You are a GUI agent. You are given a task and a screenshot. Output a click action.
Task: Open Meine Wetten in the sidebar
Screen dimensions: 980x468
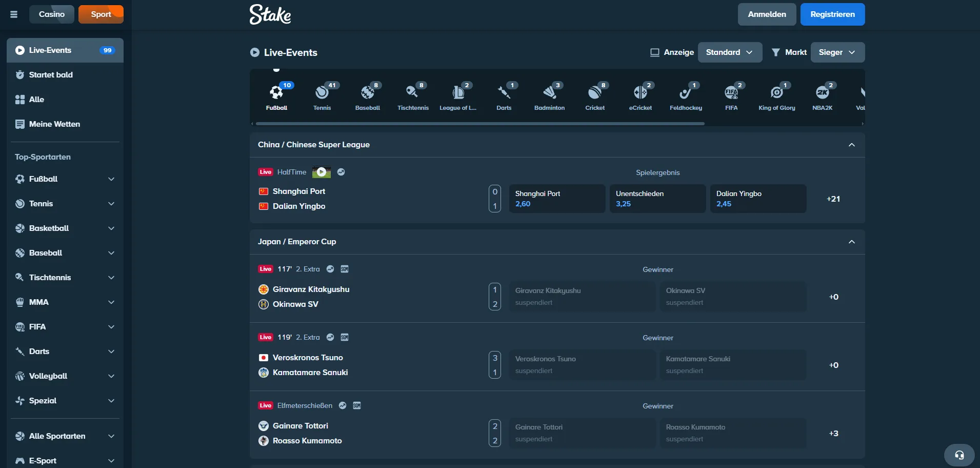click(65, 124)
